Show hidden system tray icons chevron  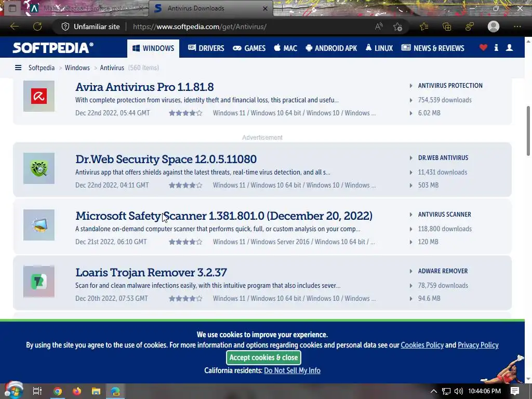pyautogui.click(x=434, y=391)
